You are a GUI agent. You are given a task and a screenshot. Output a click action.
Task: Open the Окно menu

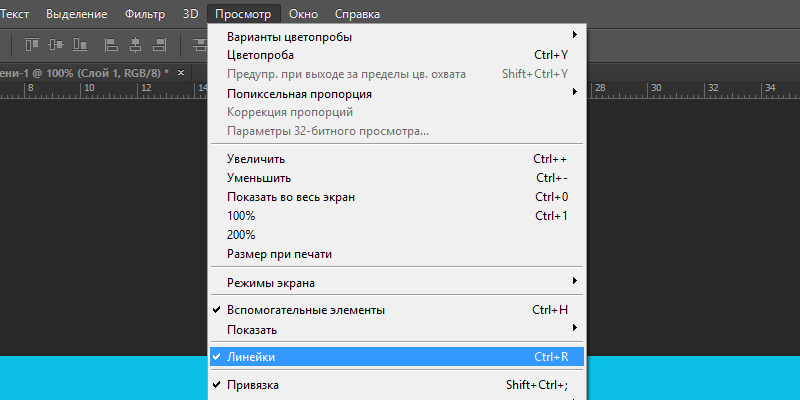pyautogui.click(x=303, y=14)
